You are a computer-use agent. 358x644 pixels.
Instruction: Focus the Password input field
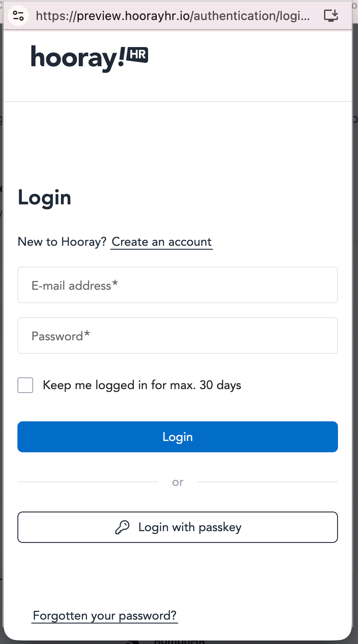(x=178, y=336)
